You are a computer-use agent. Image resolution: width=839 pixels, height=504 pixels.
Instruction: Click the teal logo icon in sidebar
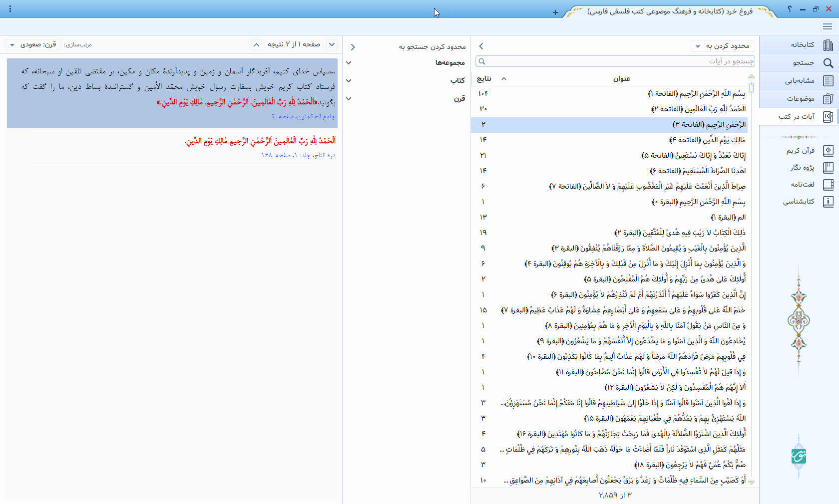tap(799, 456)
